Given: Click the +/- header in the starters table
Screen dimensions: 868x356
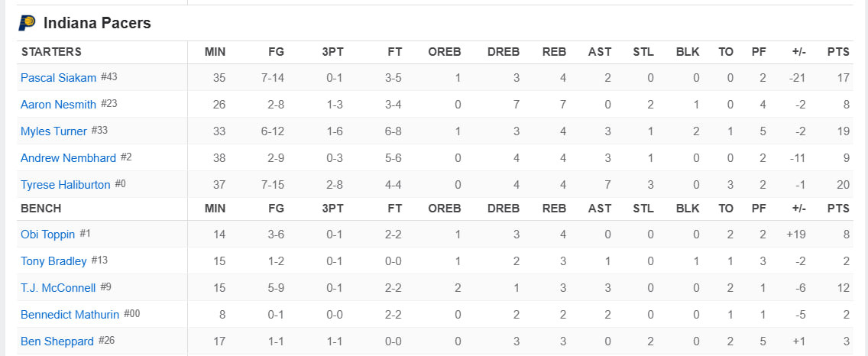Looking at the screenshot, I should (798, 52).
